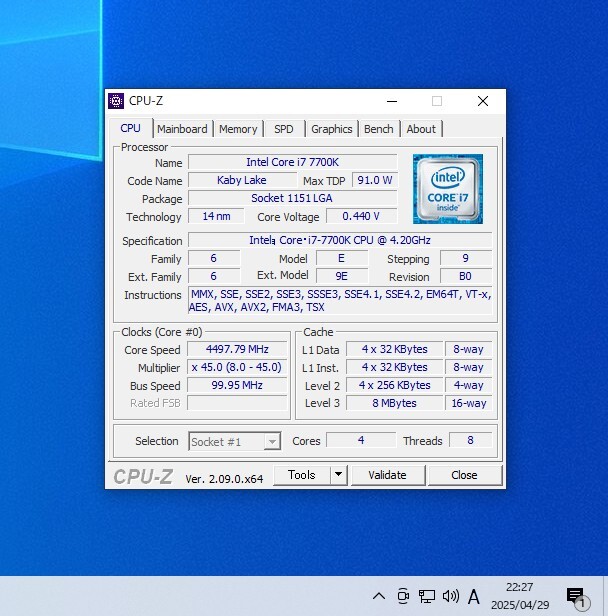Open the volume speaker tray icon
Image resolution: width=608 pixels, height=616 pixels.
(x=451, y=596)
